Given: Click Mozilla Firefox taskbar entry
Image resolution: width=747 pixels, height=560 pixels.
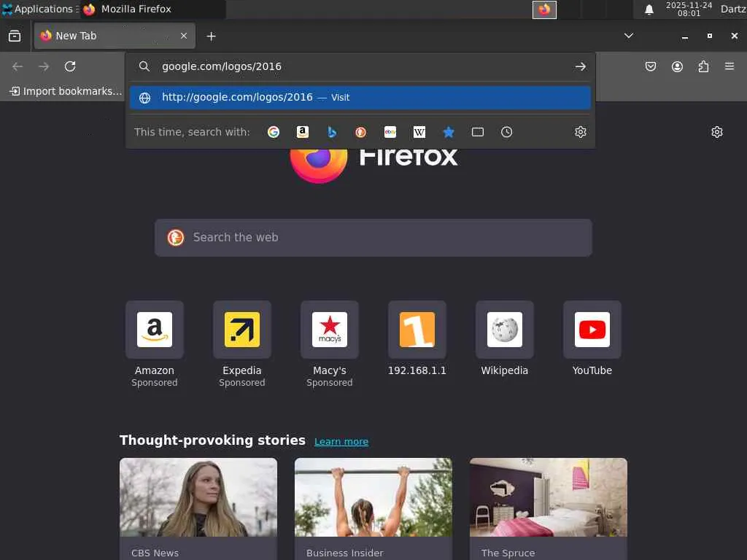Looking at the screenshot, I should 152,9.
